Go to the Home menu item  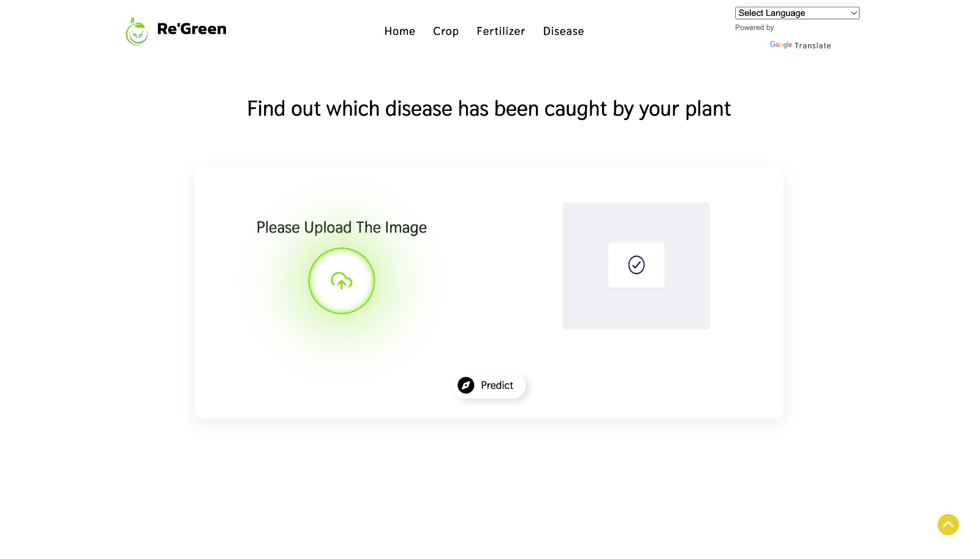(x=400, y=31)
